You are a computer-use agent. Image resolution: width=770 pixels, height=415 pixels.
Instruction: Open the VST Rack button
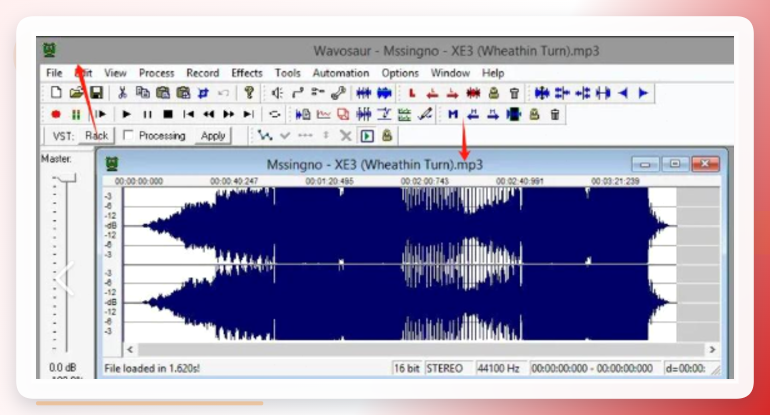click(96, 136)
